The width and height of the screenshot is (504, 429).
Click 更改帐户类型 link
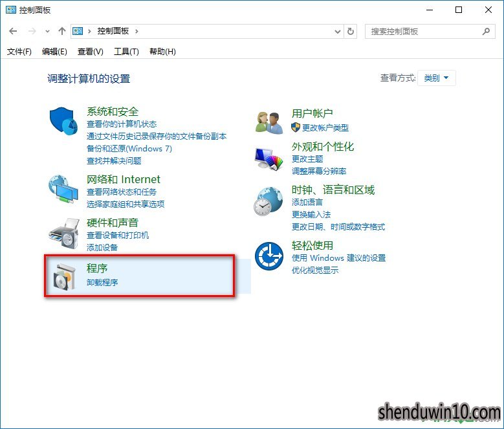325,128
